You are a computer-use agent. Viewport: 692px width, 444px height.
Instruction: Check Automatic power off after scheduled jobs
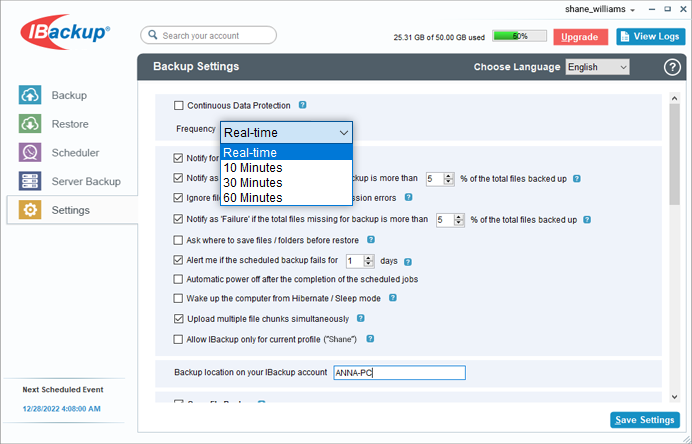(x=179, y=279)
